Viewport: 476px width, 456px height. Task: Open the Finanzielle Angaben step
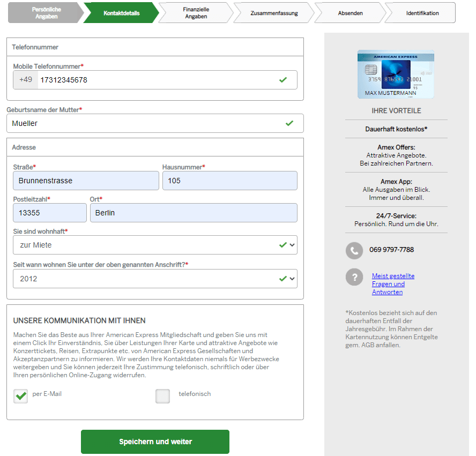[196, 13]
